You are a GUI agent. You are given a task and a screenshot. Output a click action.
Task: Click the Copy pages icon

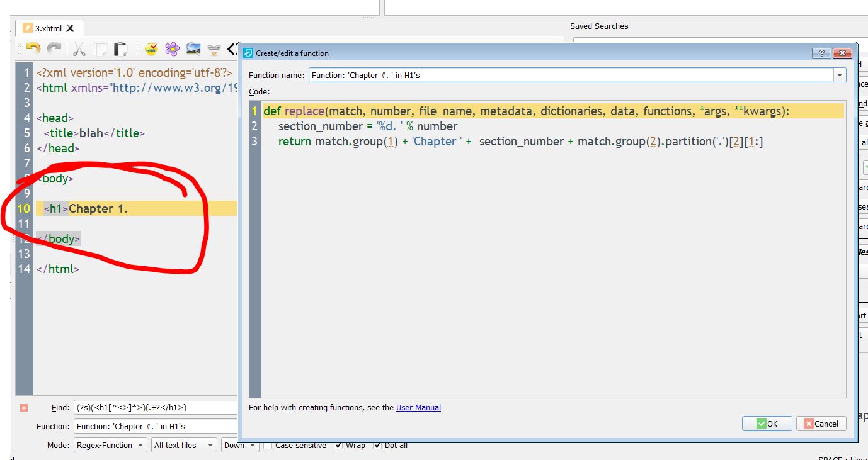[100, 48]
